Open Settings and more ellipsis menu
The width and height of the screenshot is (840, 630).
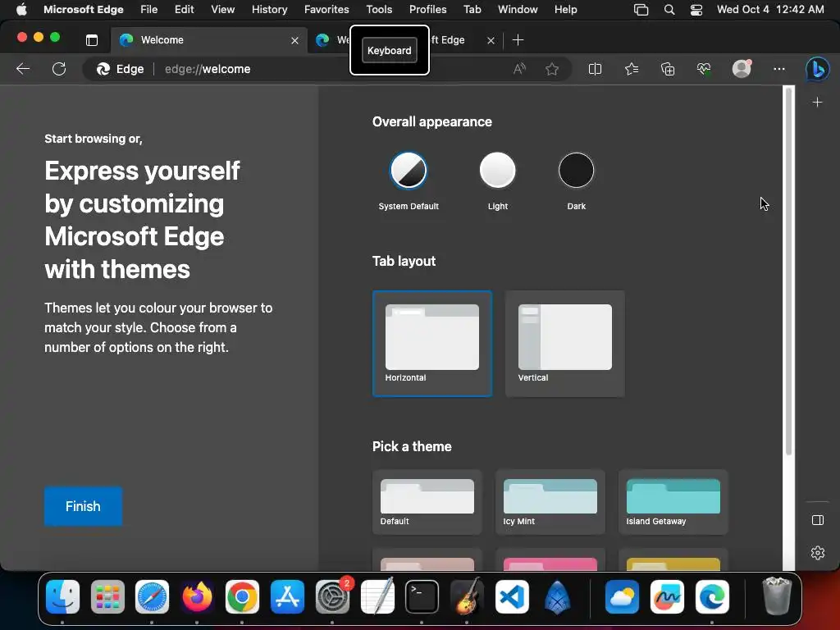click(779, 69)
